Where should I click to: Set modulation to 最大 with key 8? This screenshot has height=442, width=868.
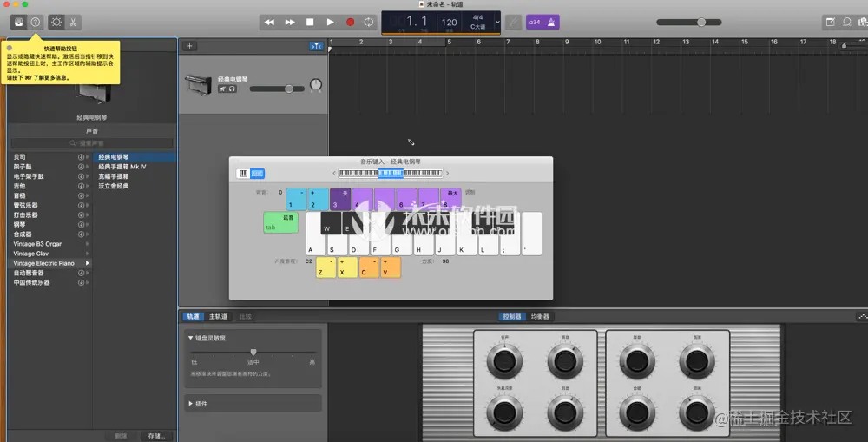[x=450, y=199]
